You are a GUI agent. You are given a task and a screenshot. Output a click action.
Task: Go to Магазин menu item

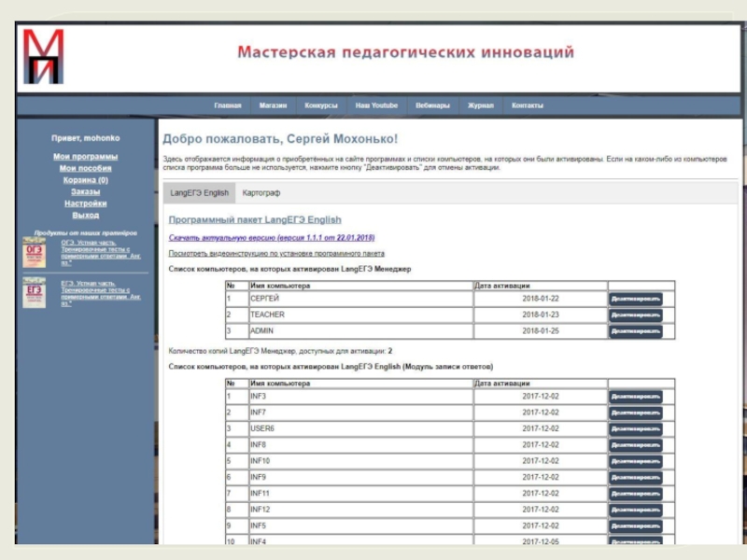(273, 105)
